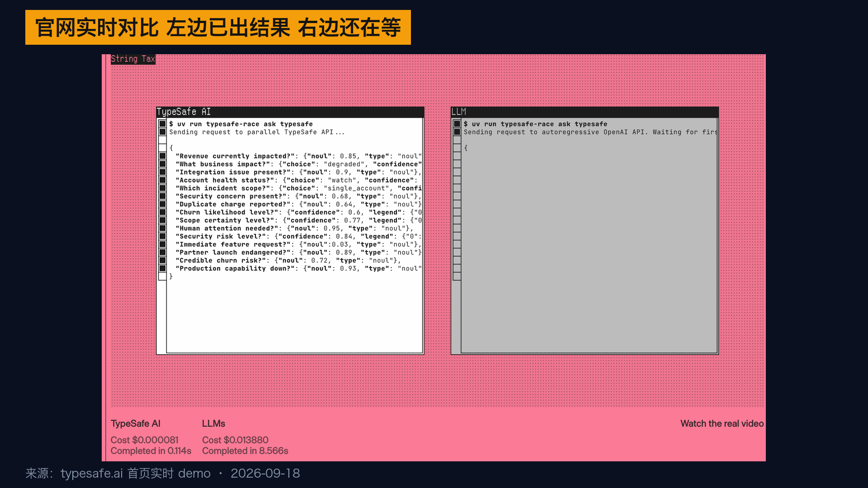Click empty gutter box beside opening brace in TypeSafe pane
The height and width of the screenshot is (488, 868).
pyautogui.click(x=162, y=148)
